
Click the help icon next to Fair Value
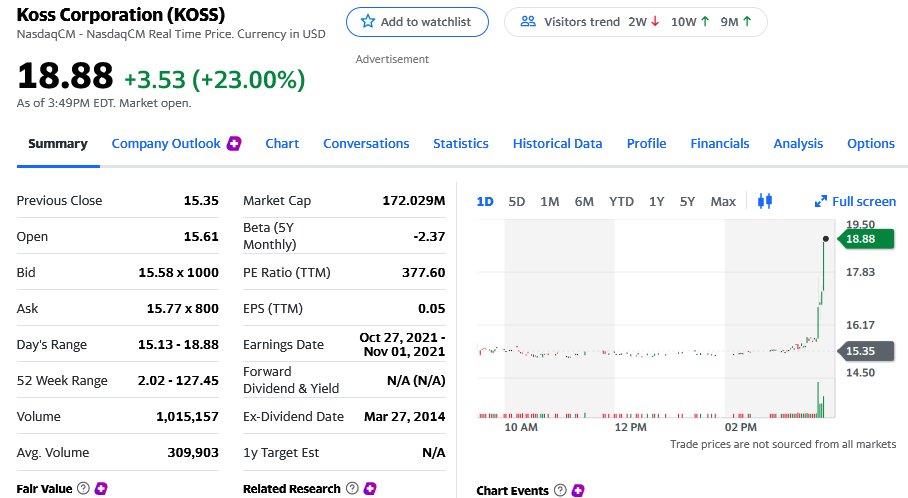83,488
